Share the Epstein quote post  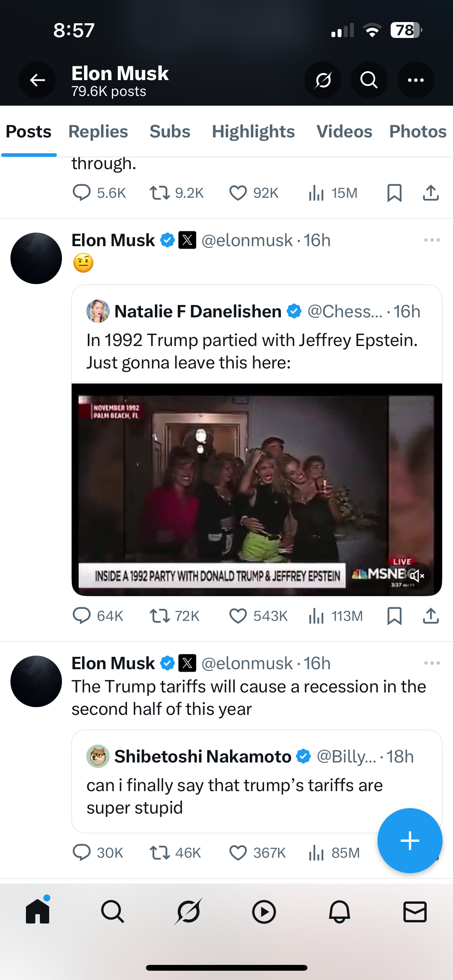coord(431,616)
